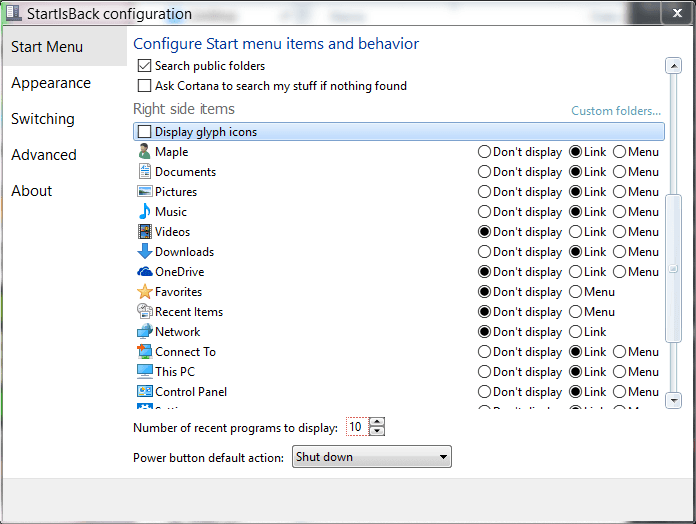Uncheck Search public folders
This screenshot has height=524, width=696.
pos(144,66)
